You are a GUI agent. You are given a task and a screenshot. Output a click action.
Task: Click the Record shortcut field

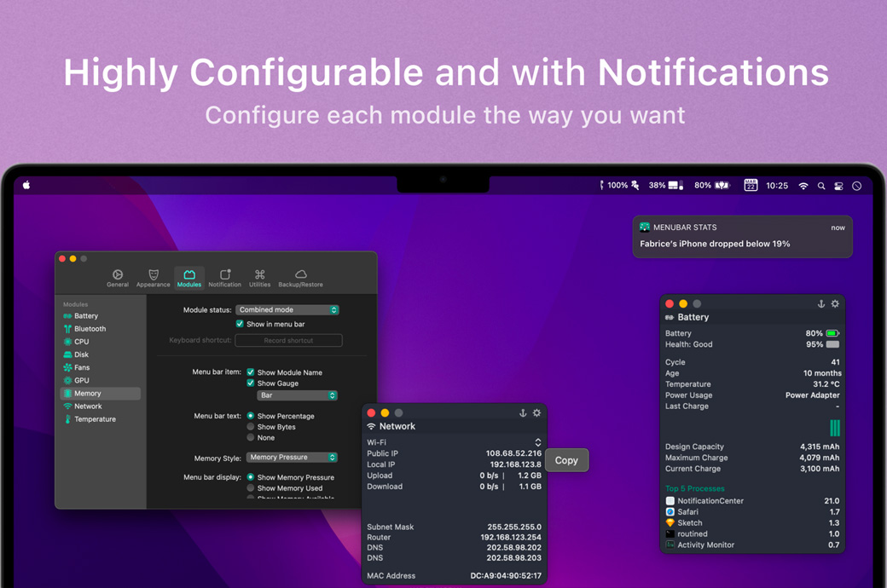click(x=288, y=340)
